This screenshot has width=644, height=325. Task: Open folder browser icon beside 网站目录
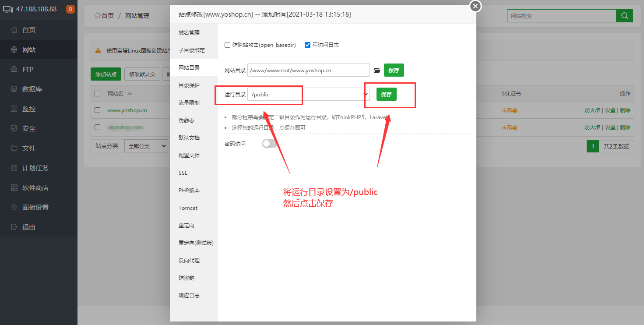[x=377, y=70]
